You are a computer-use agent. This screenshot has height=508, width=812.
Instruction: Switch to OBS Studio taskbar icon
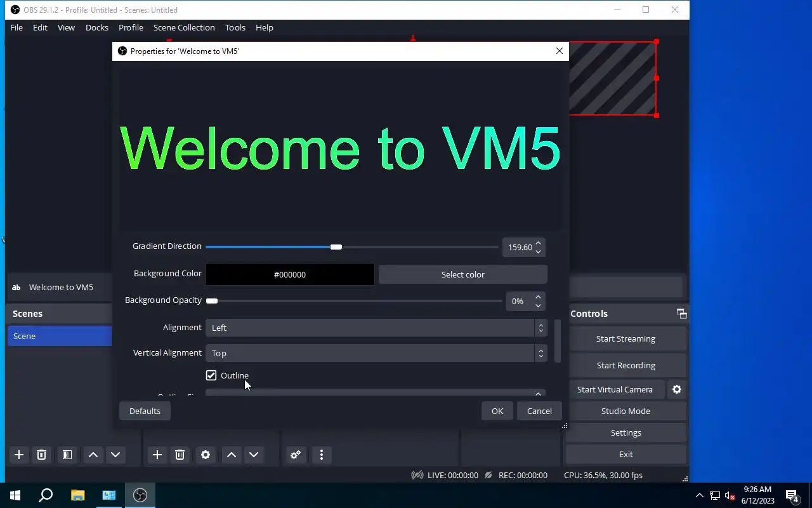click(x=140, y=495)
